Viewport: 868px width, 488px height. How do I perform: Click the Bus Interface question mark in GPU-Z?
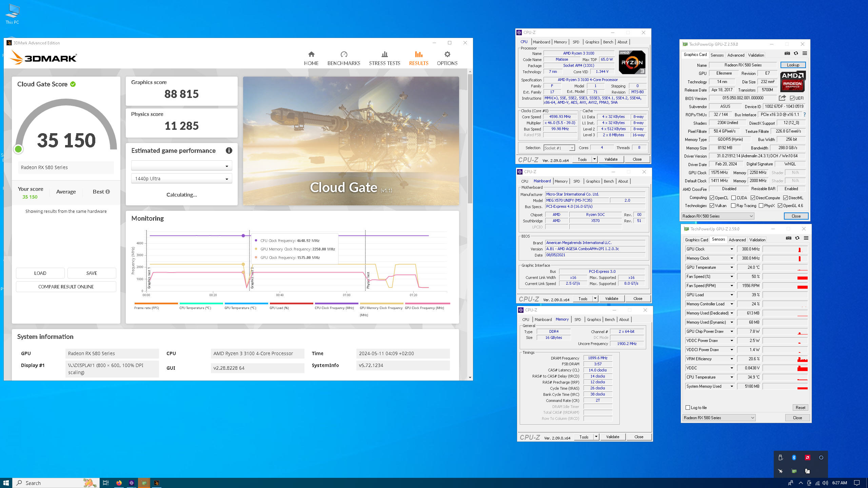click(804, 115)
